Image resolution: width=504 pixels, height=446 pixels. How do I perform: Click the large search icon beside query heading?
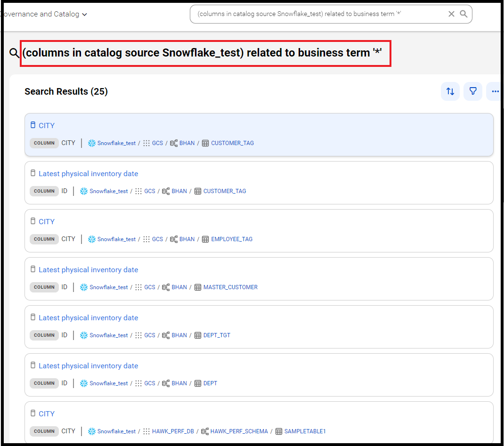pos(14,53)
